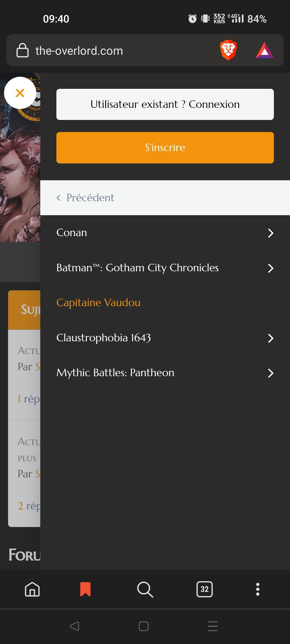Viewport: 290px width, 644px height.
Task: Tap the Android recent apps square
Action: click(144, 626)
